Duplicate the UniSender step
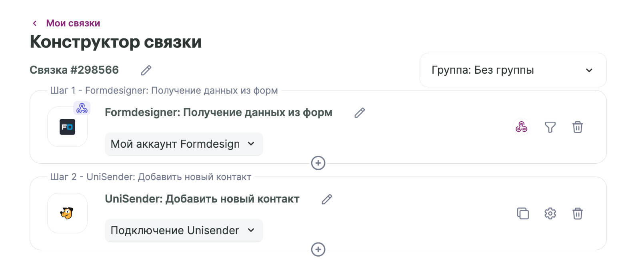Viewport: 644px width, 277px height. [523, 213]
